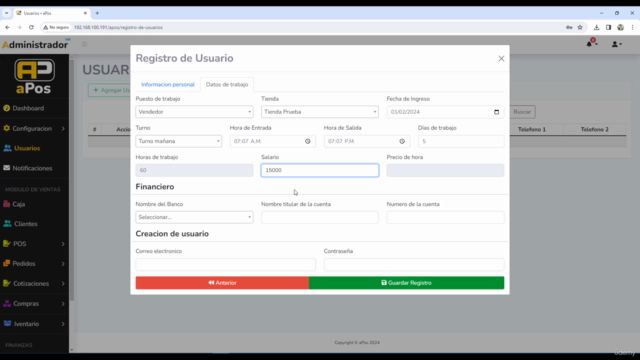640x360 pixels.
Task: Click Numero de la cuenta field
Action: pos(445,217)
